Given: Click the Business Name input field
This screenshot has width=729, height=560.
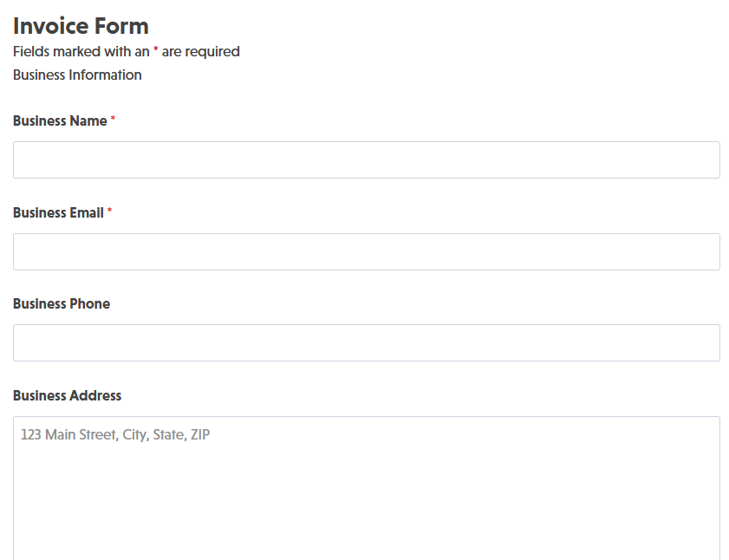Looking at the screenshot, I should point(366,160).
